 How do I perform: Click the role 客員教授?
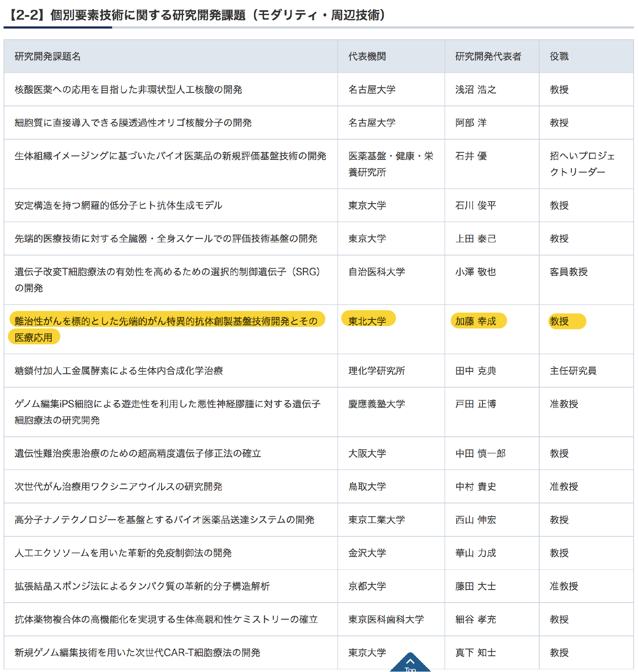tap(569, 272)
